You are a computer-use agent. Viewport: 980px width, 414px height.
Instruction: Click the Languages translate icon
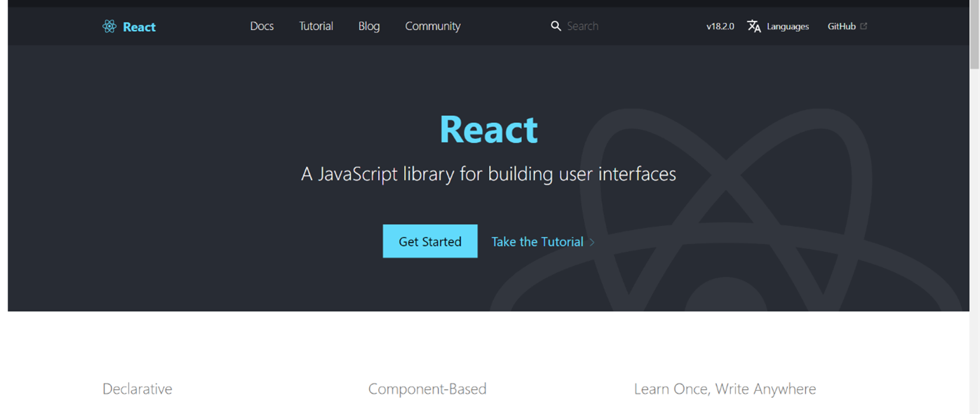(754, 26)
